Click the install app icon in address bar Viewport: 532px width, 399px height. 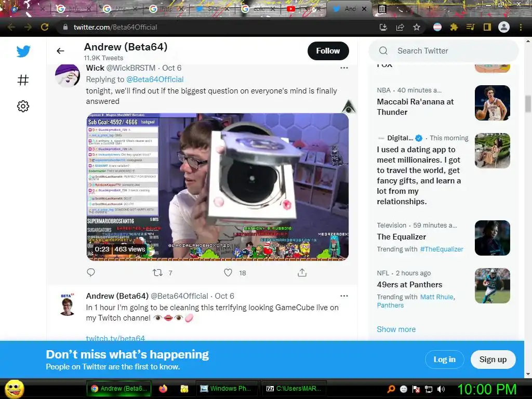(x=383, y=27)
